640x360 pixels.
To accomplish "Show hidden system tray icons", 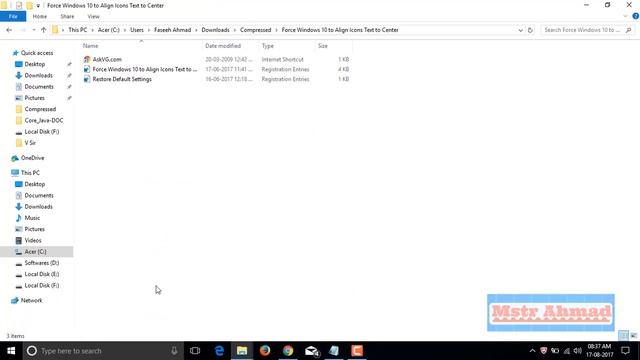I will click(532, 351).
